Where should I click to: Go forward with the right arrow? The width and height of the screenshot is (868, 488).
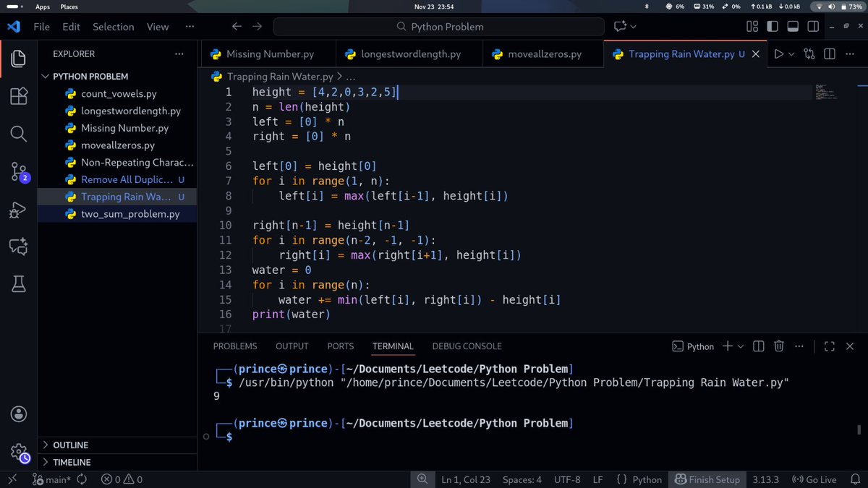click(x=257, y=27)
